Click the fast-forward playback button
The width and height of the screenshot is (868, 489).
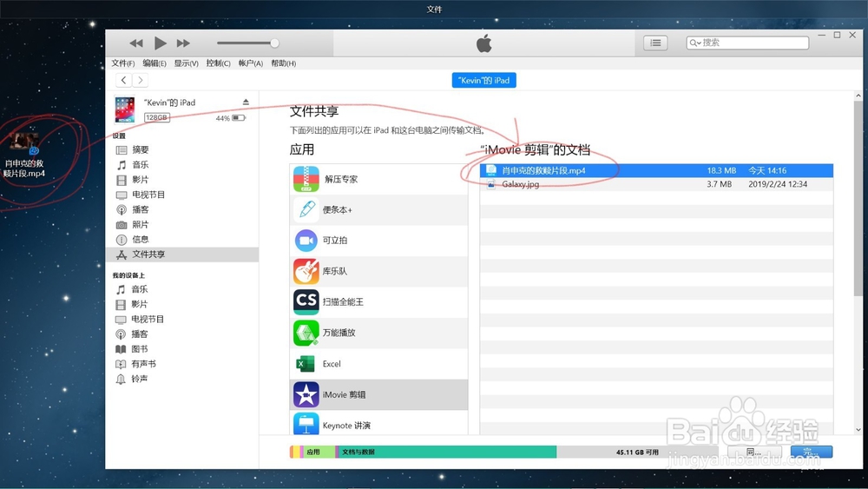[x=183, y=43]
